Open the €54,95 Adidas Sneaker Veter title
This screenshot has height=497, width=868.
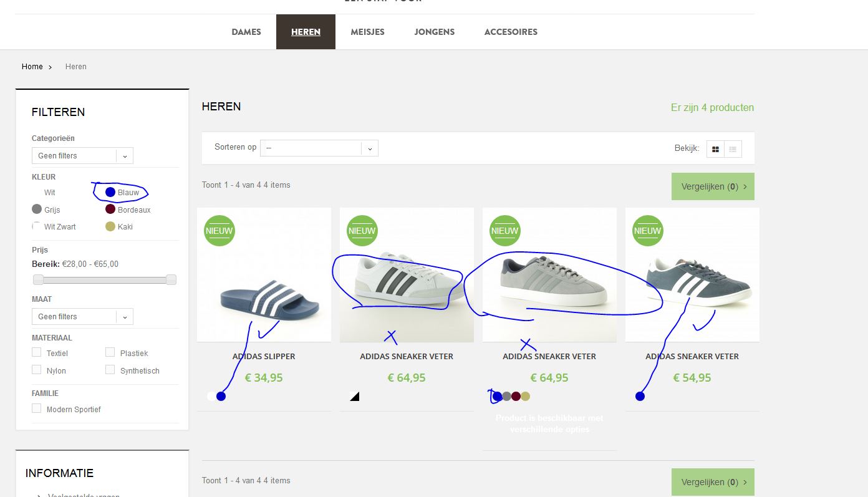pos(692,357)
